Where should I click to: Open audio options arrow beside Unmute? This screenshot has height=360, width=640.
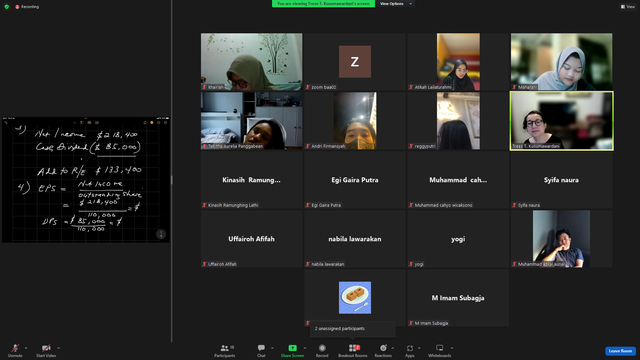coord(26,348)
